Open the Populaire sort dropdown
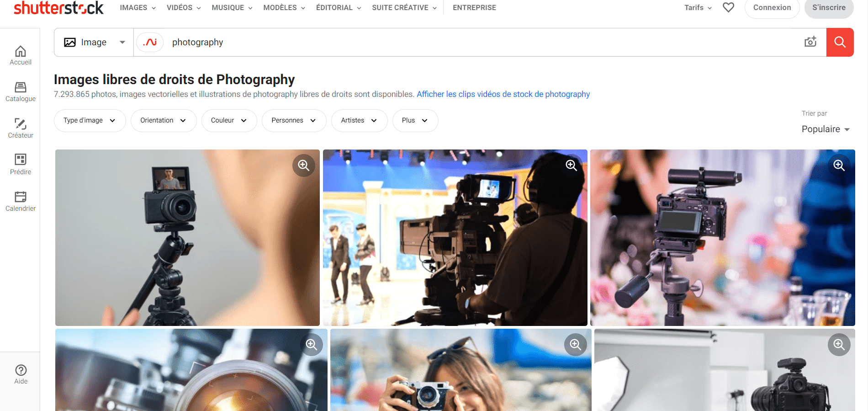The width and height of the screenshot is (868, 411). pos(826,129)
